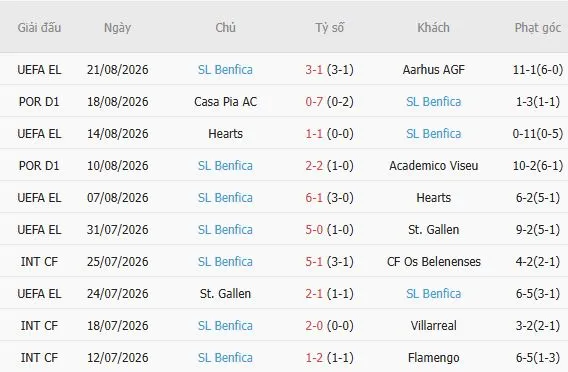
Task: Click the Giải đấu column header
Action: [x=39, y=28]
